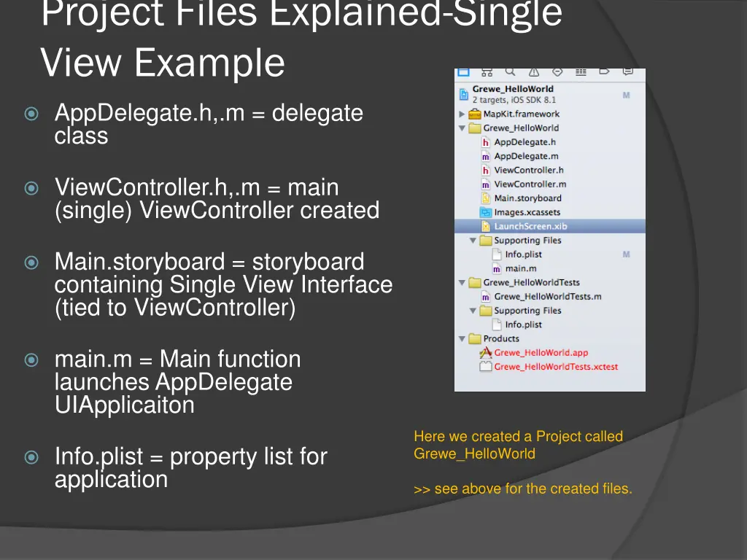
Task: Click the ViewController.h header icon
Action: click(485, 170)
